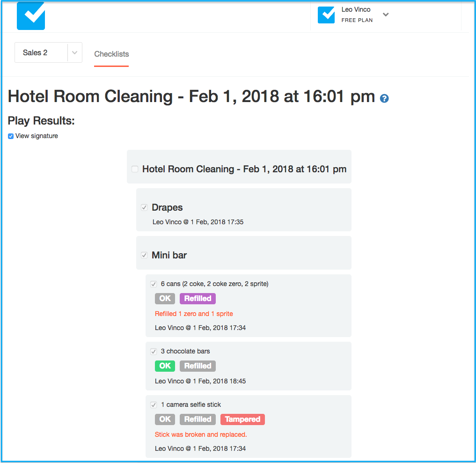
Task: Open the help question mark icon
Action: pos(384,98)
